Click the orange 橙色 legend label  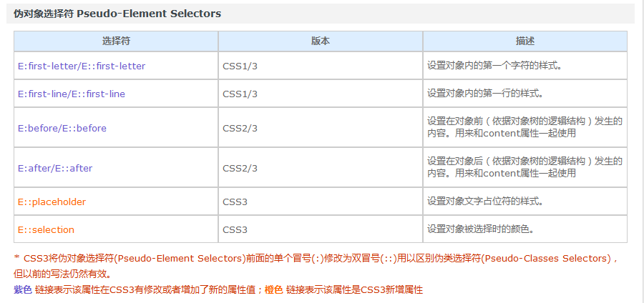tap(274, 290)
